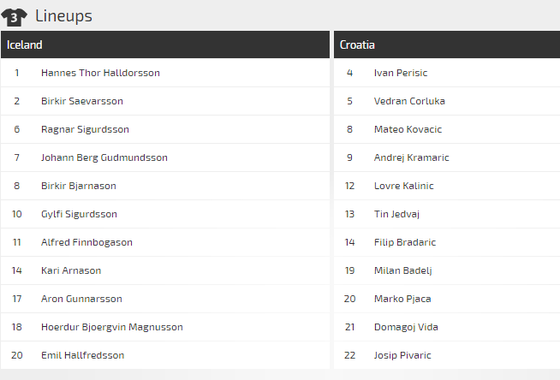This screenshot has height=380, width=560.
Task: Open Aron Gunnarsson player link
Action: (x=81, y=299)
